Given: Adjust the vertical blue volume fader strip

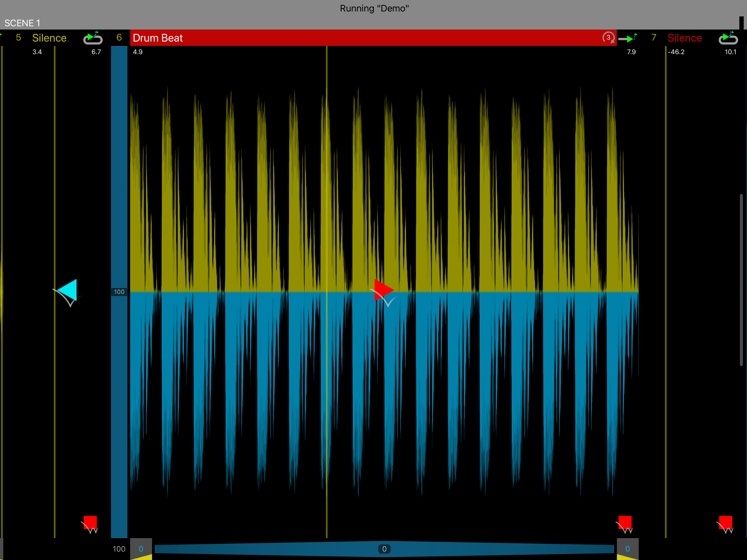Looking at the screenshot, I should (x=119, y=292).
